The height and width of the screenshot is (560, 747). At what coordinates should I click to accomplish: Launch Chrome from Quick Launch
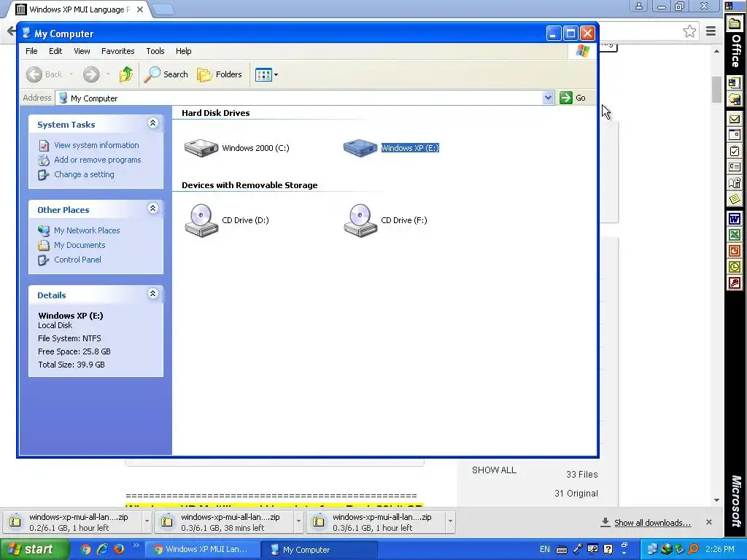tap(86, 549)
